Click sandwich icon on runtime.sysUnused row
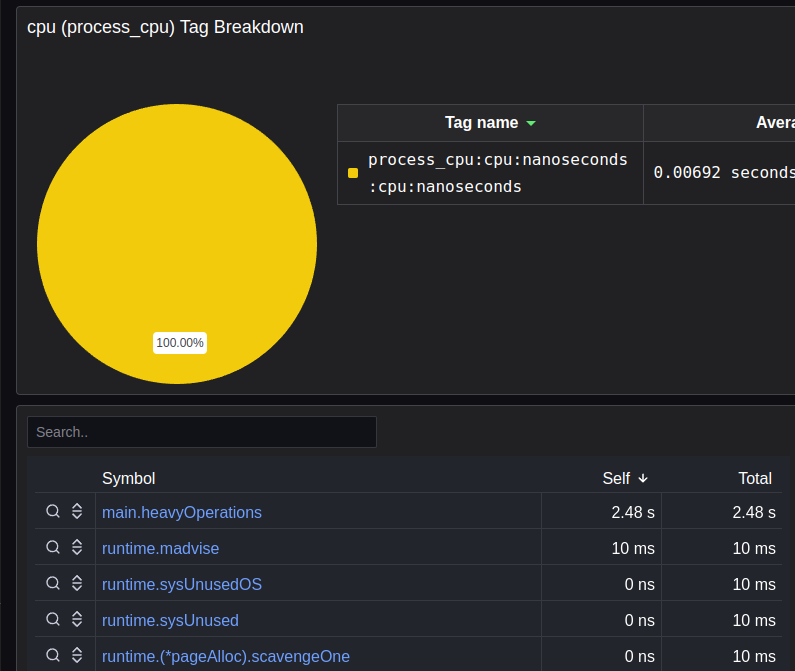 [x=77, y=620]
